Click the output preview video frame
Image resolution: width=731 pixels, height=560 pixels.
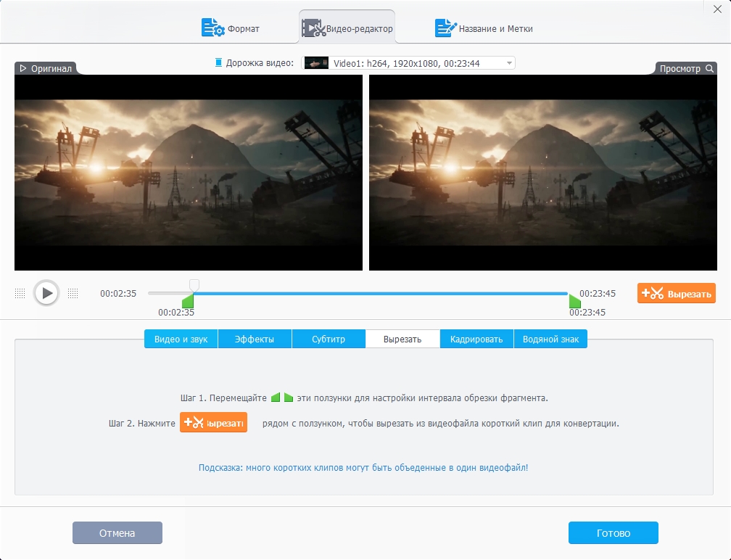click(x=542, y=173)
